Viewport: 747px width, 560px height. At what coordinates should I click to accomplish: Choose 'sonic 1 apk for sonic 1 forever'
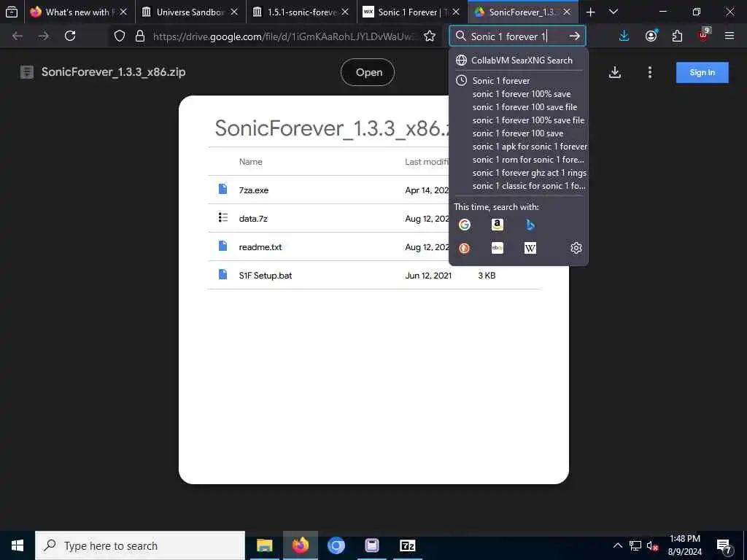click(530, 147)
